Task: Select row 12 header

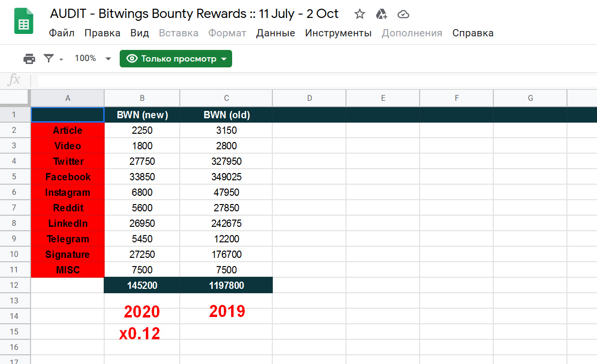Action: click(x=15, y=285)
